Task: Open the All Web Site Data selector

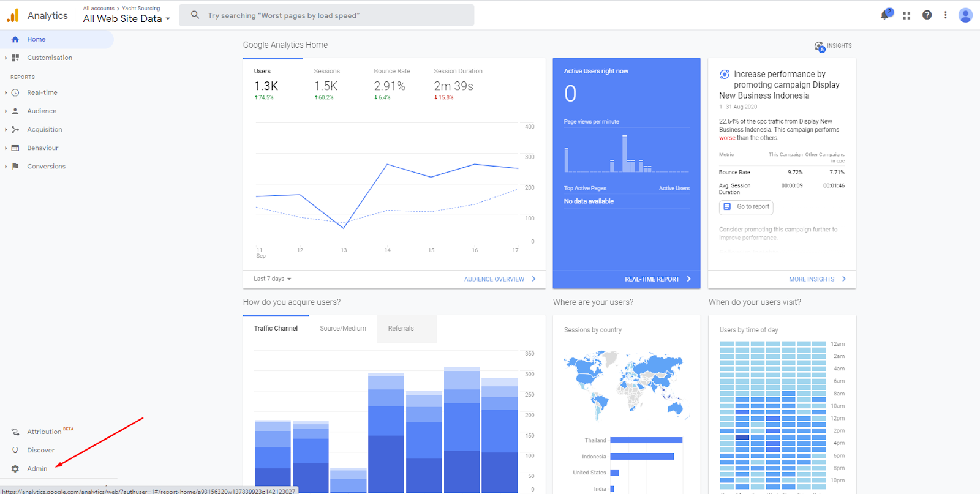Action: click(126, 19)
